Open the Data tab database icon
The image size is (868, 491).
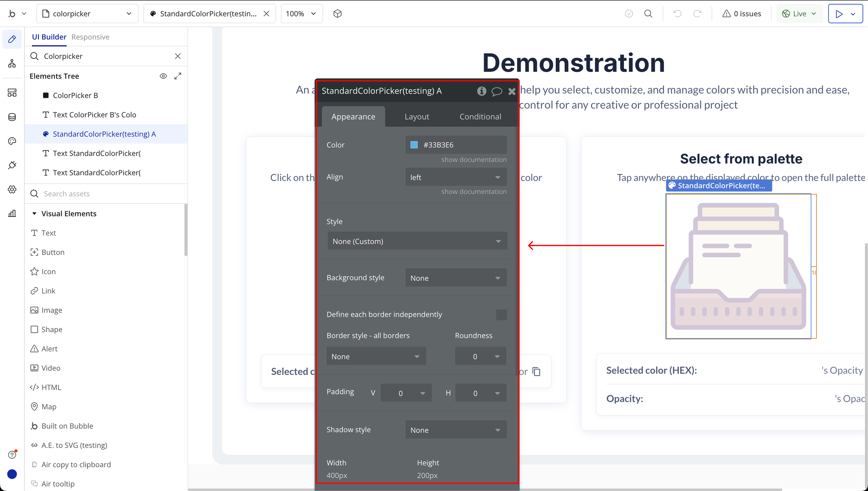tap(12, 117)
